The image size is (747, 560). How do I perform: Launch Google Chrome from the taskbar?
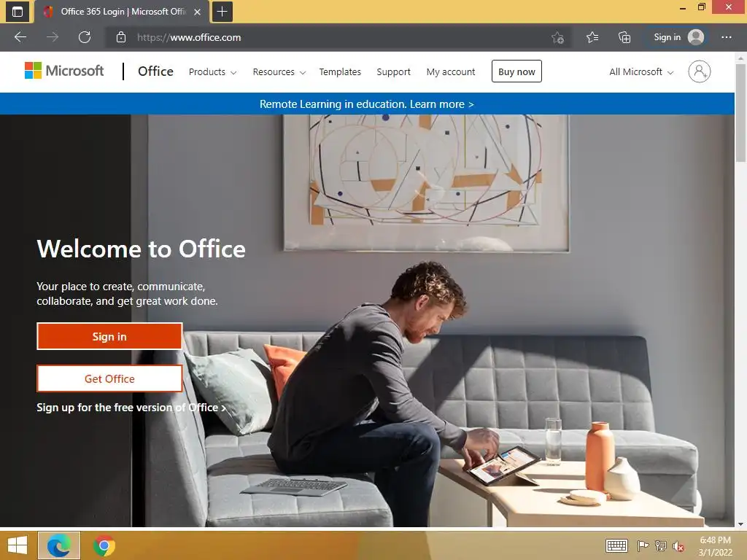[104, 545]
